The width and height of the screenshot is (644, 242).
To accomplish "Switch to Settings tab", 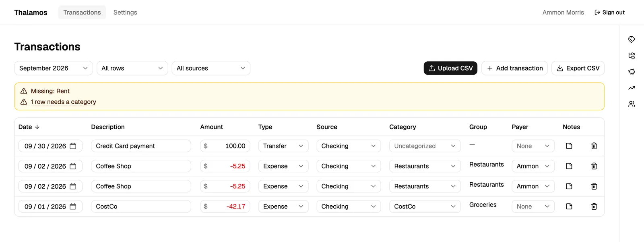I will (125, 13).
